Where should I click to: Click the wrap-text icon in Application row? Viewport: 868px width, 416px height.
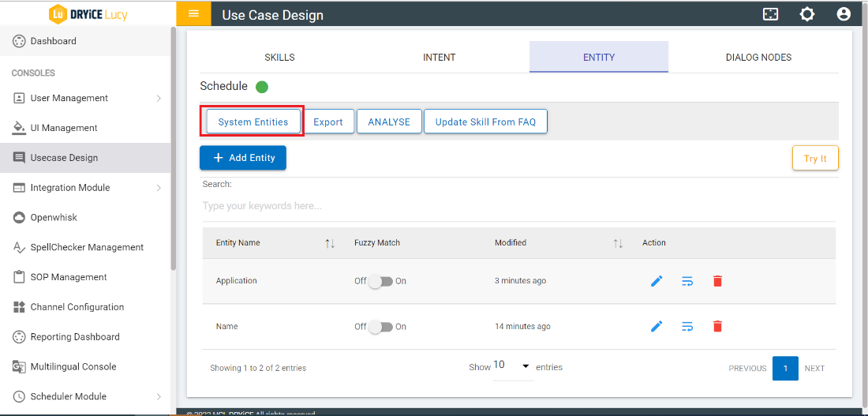click(x=687, y=281)
